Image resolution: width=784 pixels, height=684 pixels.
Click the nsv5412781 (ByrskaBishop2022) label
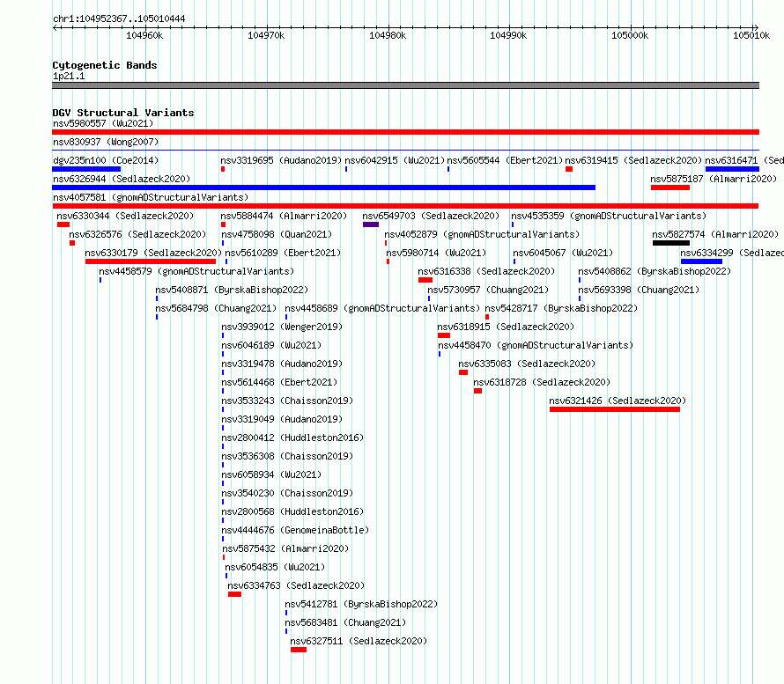[x=361, y=604]
